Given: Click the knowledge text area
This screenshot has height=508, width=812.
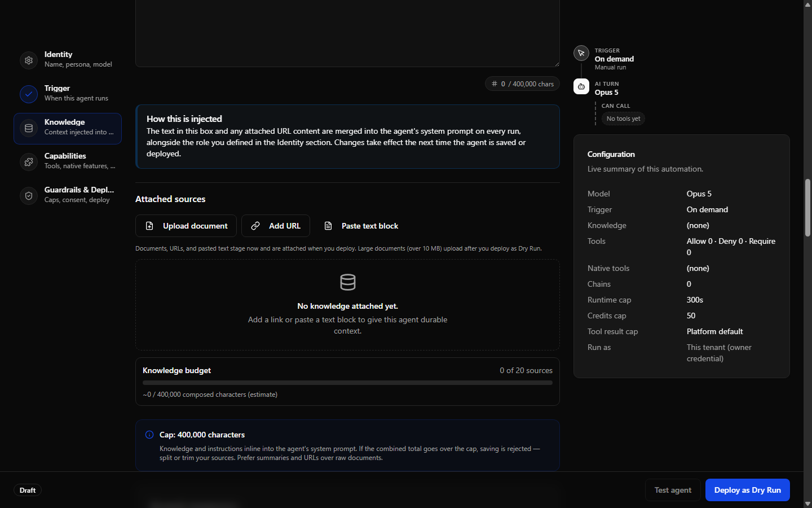Looking at the screenshot, I should tap(347, 33).
